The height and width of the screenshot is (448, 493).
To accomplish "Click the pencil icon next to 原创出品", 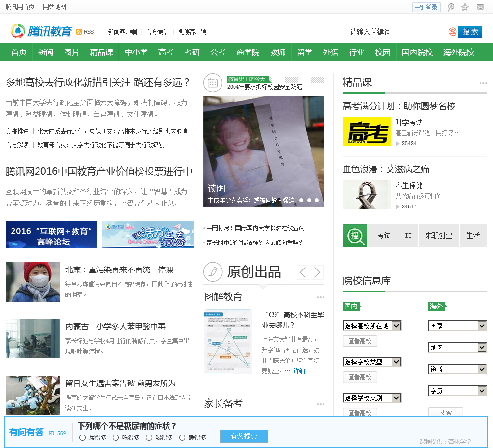I will point(213,272).
